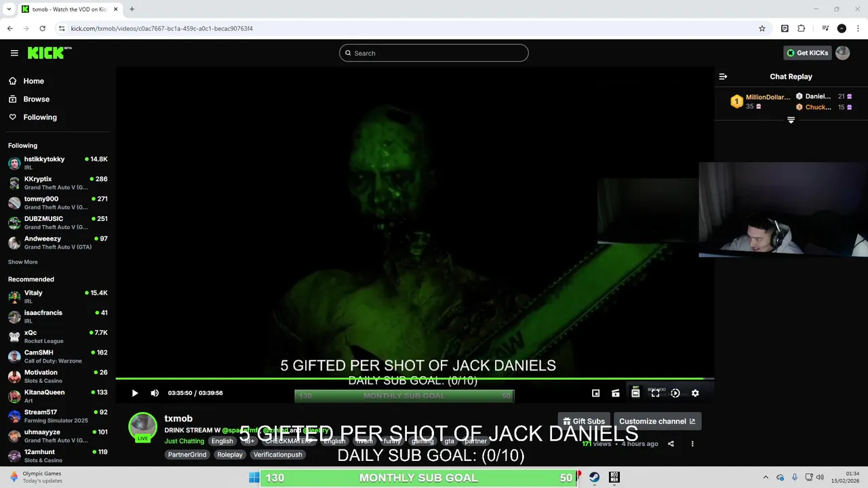The width and height of the screenshot is (868, 488).
Task: Open video more options menu
Action: [692, 444]
